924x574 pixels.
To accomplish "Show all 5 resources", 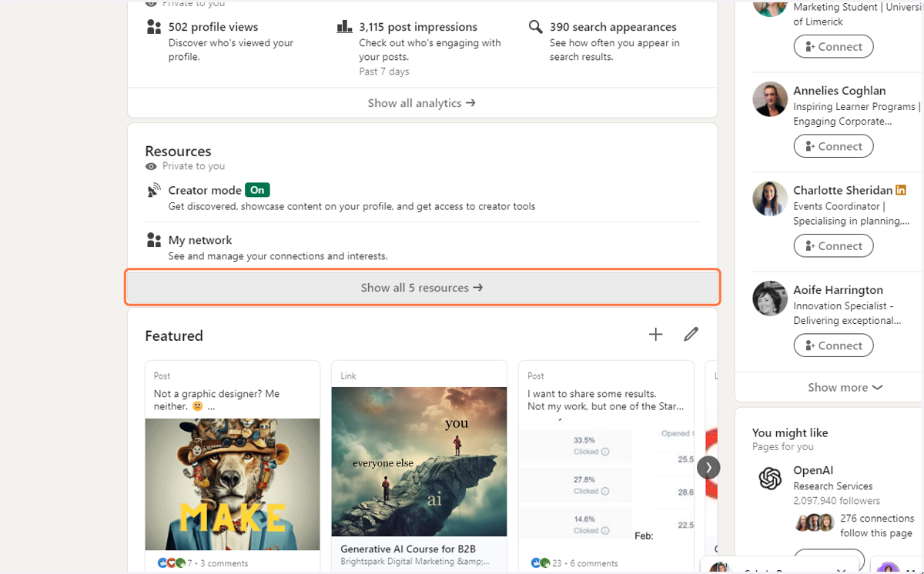I will [x=423, y=288].
